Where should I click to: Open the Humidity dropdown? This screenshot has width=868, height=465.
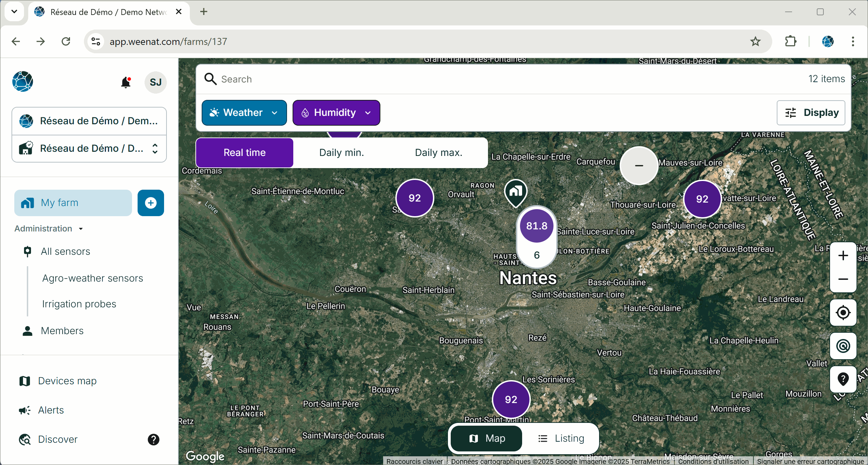pos(336,113)
